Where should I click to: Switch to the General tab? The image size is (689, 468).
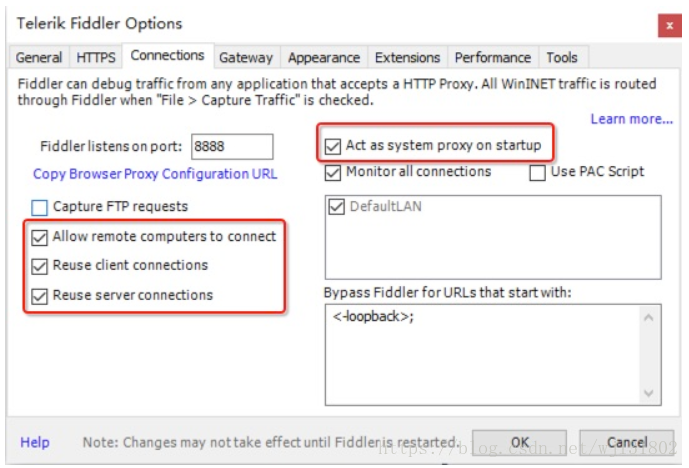[39, 58]
